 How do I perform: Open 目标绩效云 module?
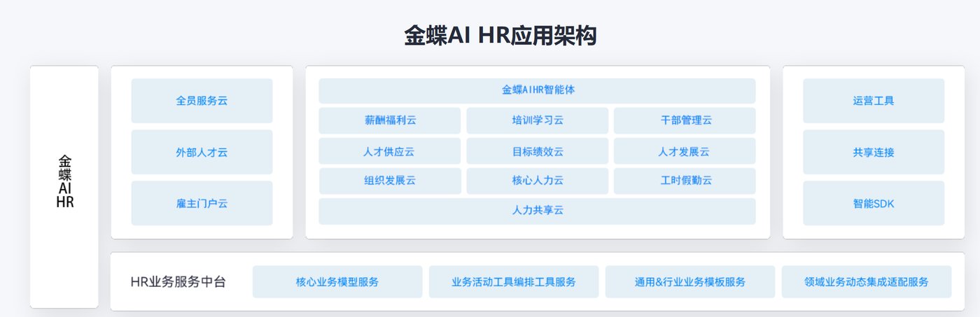(x=538, y=151)
